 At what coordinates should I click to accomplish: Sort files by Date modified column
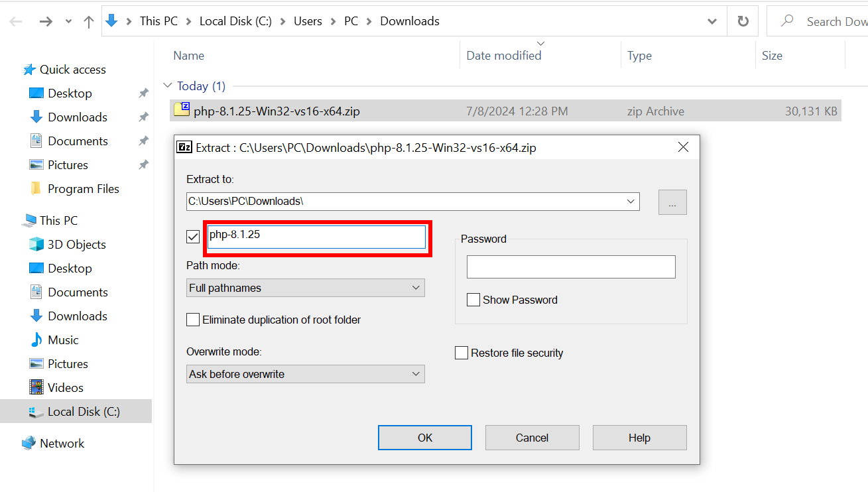pos(504,56)
